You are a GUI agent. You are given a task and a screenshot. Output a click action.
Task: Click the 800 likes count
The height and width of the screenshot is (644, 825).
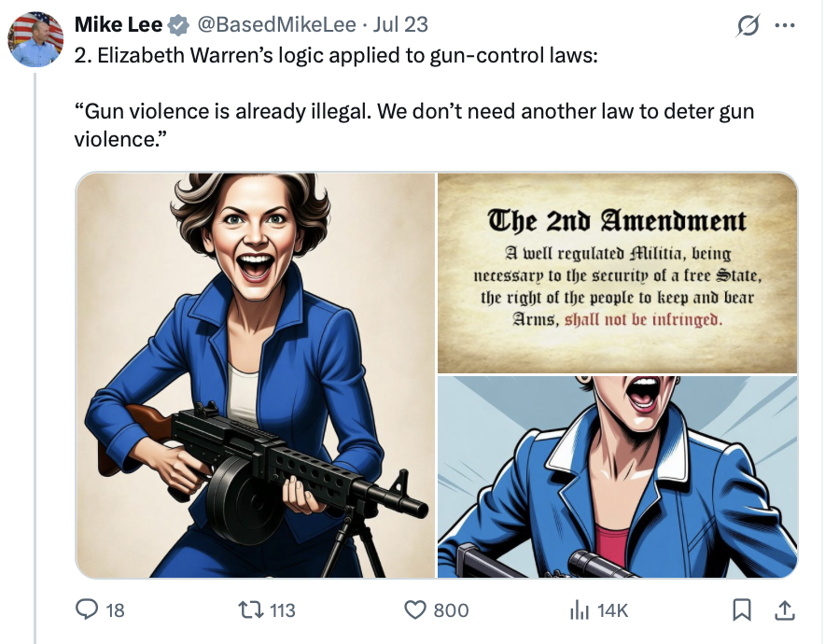point(451,610)
